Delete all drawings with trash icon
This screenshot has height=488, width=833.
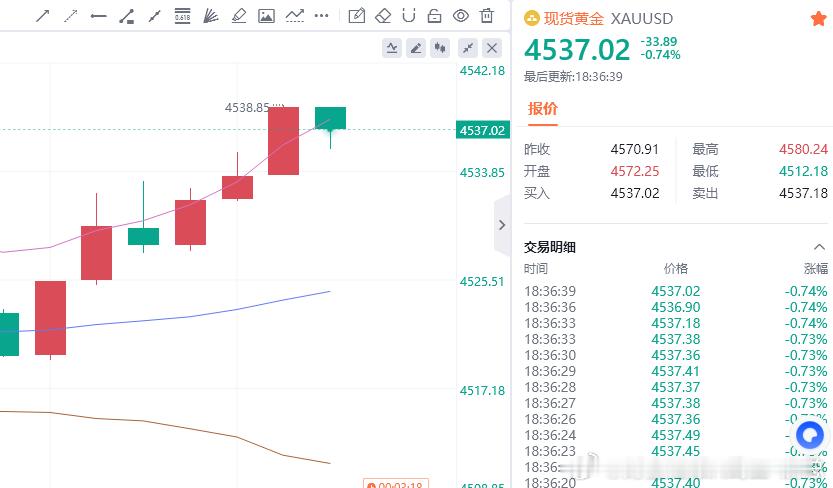pos(487,16)
